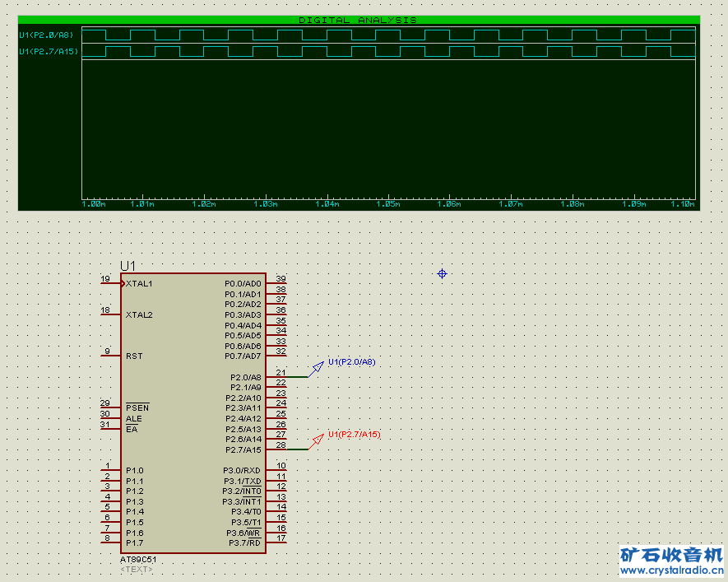Image resolution: width=728 pixels, height=582 pixels.
Task: Select the XTAL1 clock input pin 19
Action: click(x=109, y=283)
